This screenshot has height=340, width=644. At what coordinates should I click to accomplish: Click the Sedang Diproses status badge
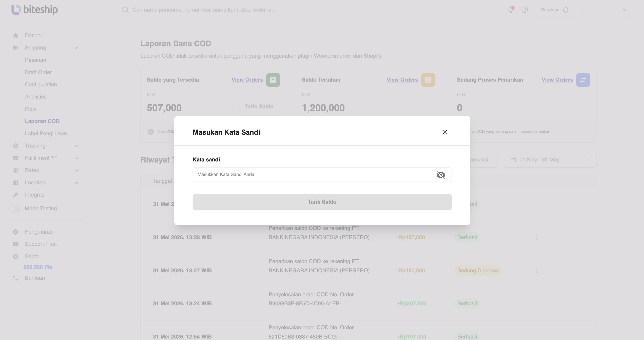point(478,270)
